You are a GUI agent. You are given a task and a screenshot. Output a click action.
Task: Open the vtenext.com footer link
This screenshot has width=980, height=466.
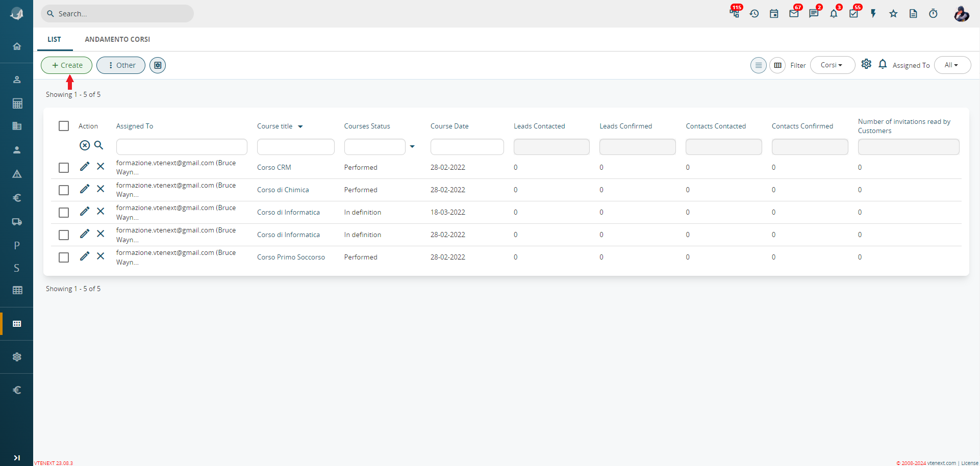point(942,463)
